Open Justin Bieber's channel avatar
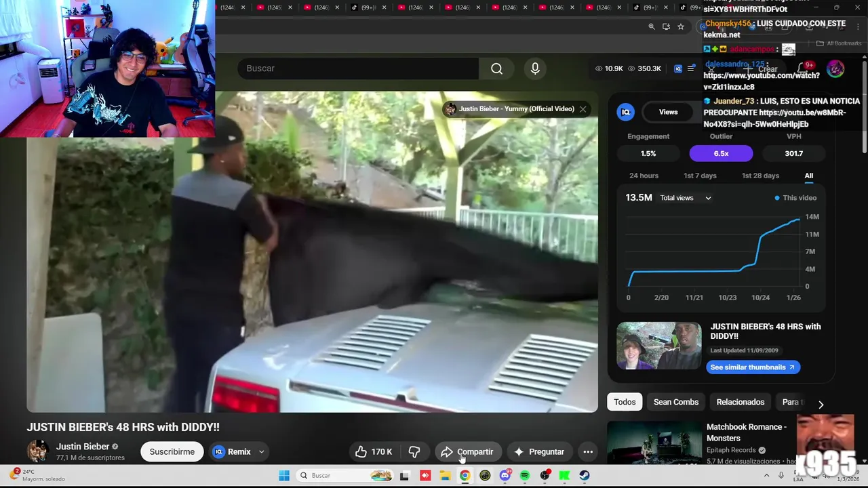The width and height of the screenshot is (868, 488). coord(38,451)
